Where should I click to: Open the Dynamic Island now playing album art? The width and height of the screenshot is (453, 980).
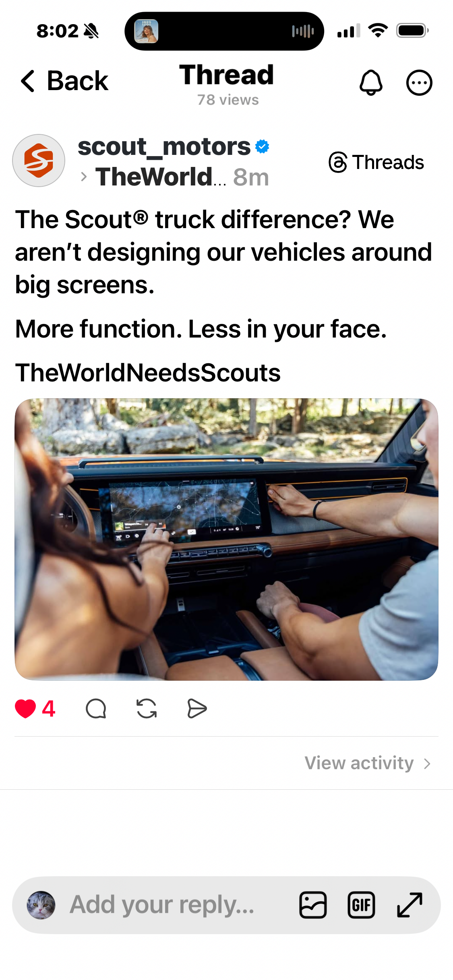(146, 31)
